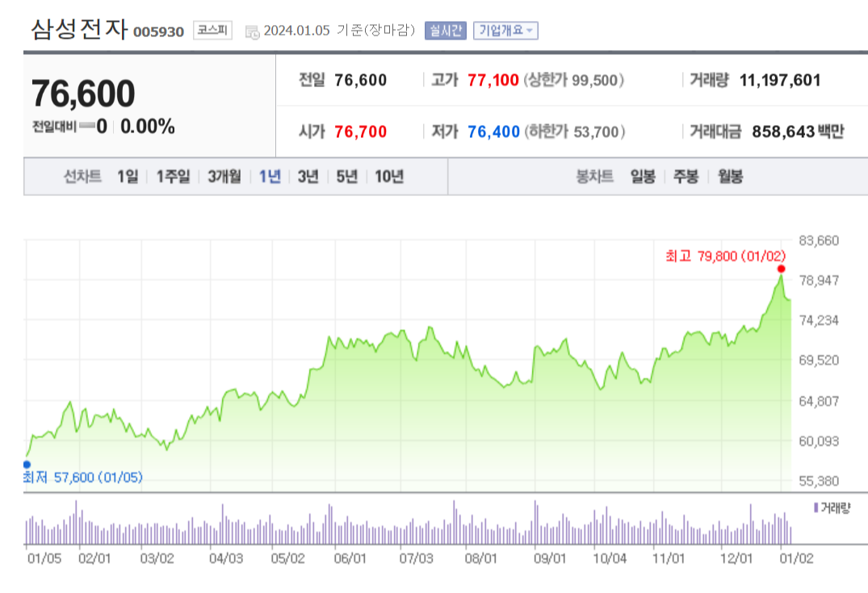Click the flat change indicator dash icon
This screenshot has width=868, height=593.
coord(87,126)
